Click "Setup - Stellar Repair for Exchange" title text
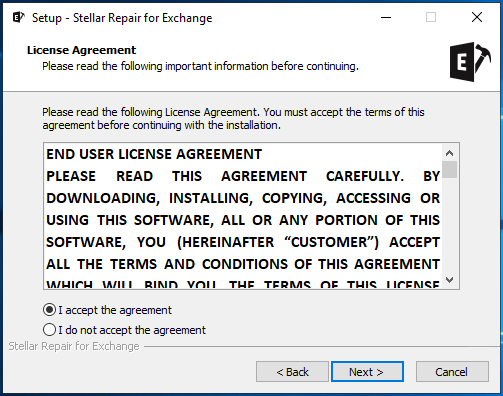503x396 pixels. point(122,18)
